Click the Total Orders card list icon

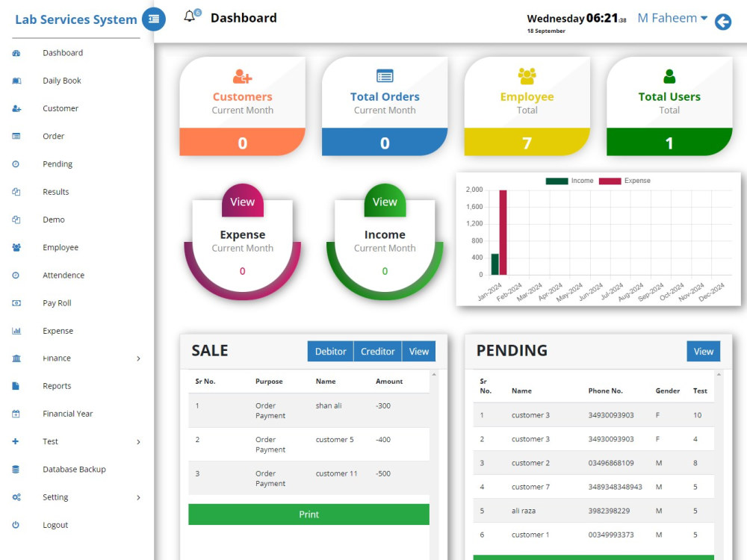(385, 76)
